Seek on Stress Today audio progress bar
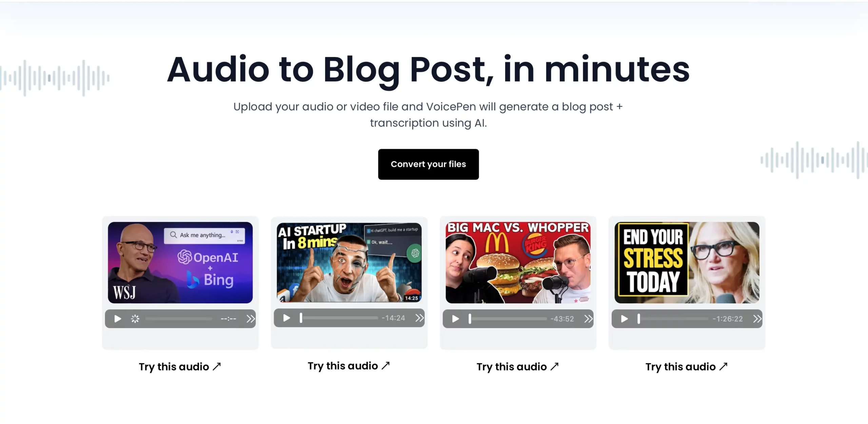 [673, 319]
